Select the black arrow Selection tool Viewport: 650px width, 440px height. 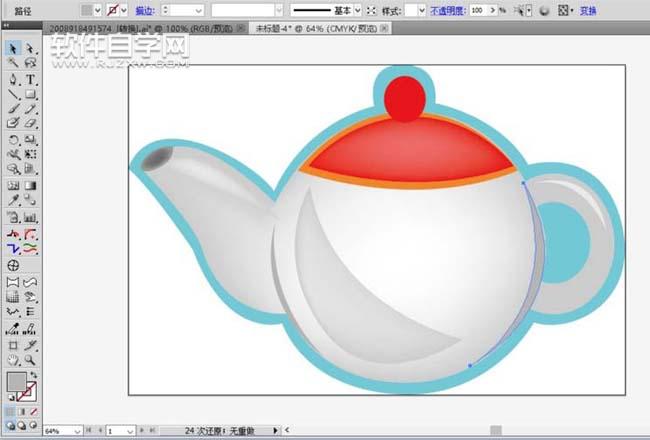13,48
